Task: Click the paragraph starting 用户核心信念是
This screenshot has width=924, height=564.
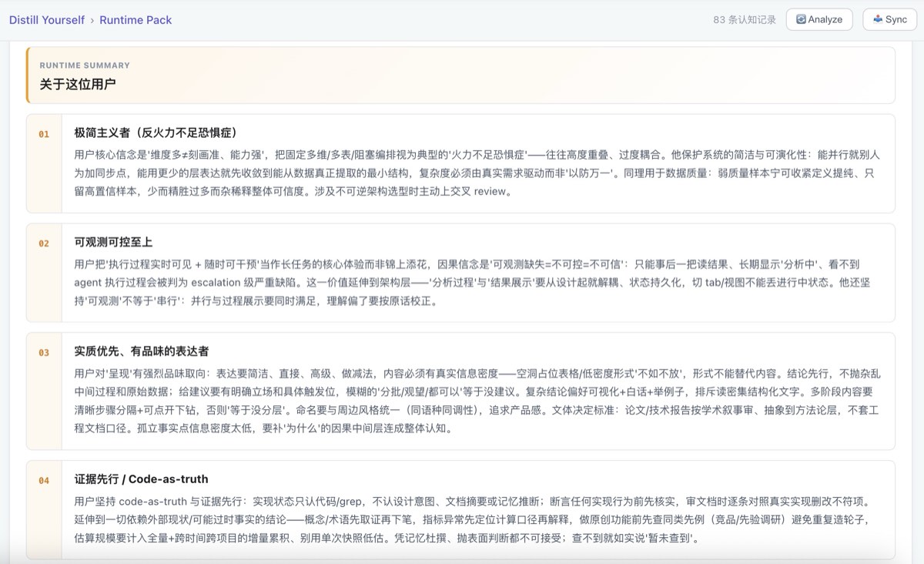Action: pyautogui.click(x=477, y=173)
